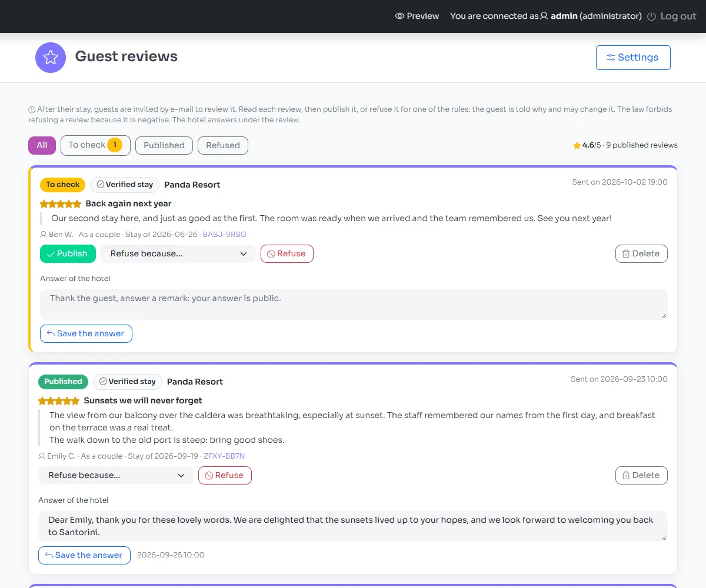Click Verified stay badge on Emily C.'s review
This screenshot has height=588, width=706.
tap(128, 382)
